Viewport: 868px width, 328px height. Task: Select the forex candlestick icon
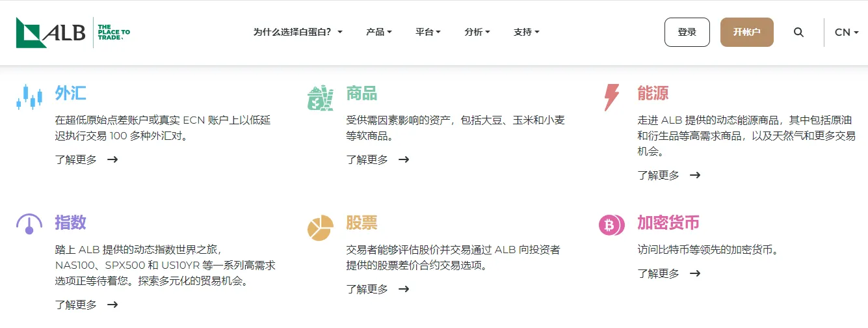29,96
